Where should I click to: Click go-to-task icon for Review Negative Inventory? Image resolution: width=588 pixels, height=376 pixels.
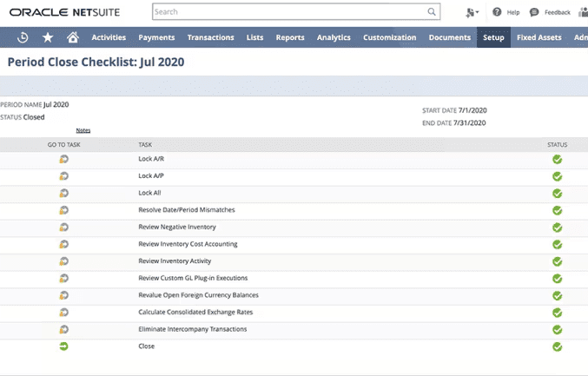pyautogui.click(x=63, y=228)
